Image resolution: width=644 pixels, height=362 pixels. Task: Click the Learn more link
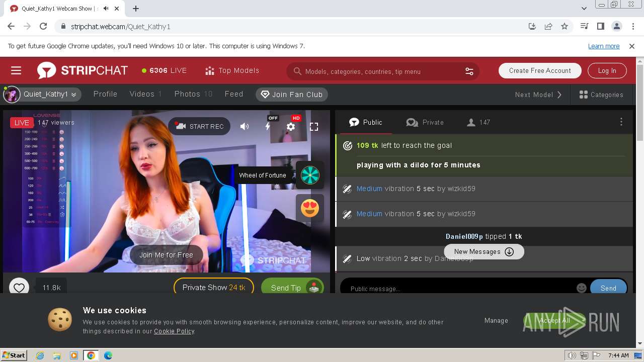[604, 46]
